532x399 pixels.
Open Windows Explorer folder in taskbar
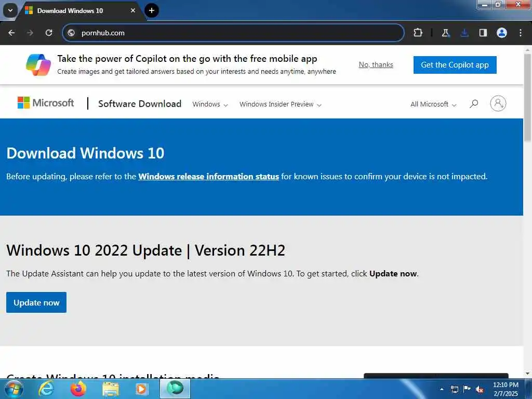click(111, 389)
